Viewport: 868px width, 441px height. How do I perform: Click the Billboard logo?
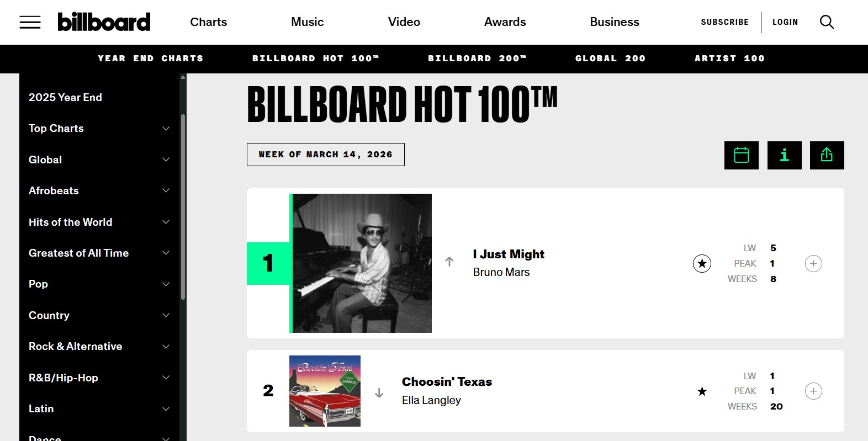coord(104,22)
